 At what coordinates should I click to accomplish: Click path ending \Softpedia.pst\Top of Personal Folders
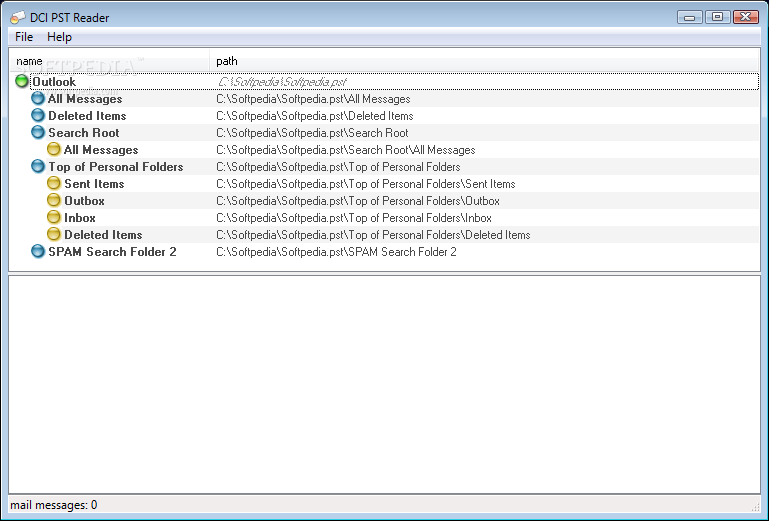point(338,167)
